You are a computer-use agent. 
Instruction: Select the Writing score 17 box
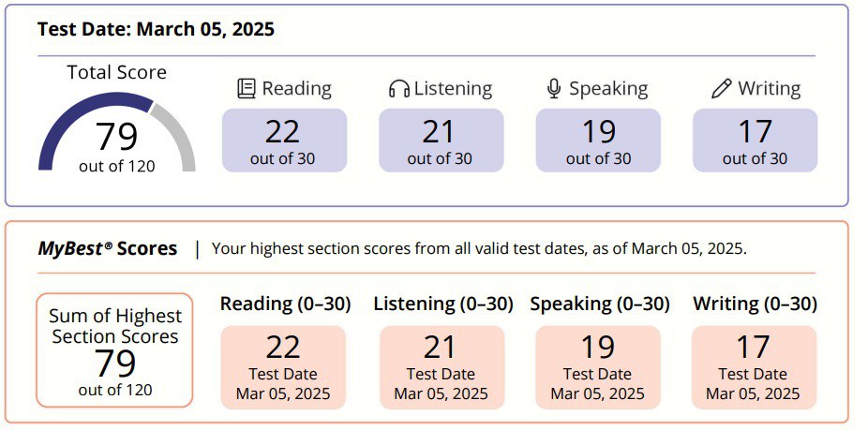pos(756,140)
